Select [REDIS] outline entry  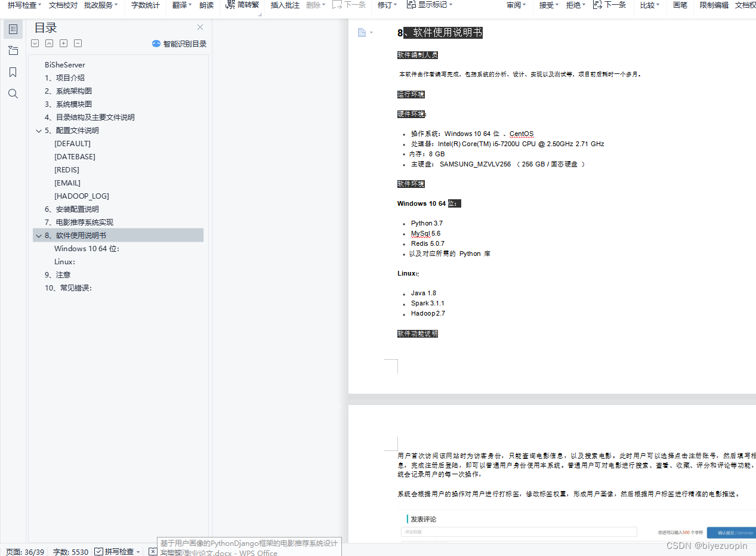click(x=67, y=169)
